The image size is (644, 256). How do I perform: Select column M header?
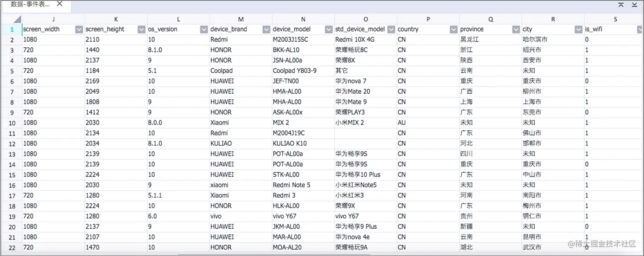point(241,19)
